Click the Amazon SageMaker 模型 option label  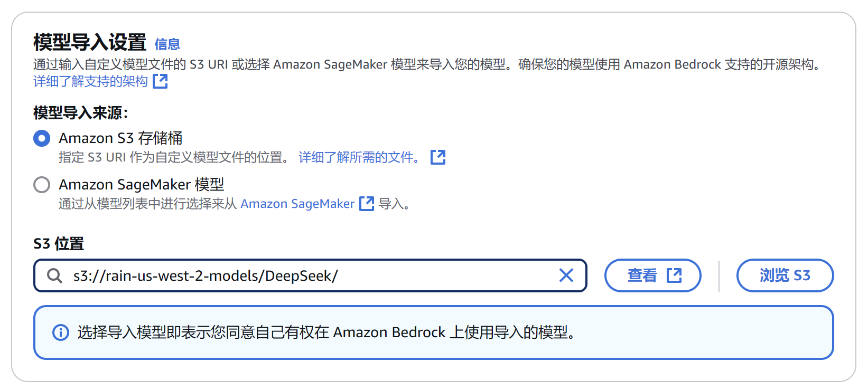(x=142, y=185)
